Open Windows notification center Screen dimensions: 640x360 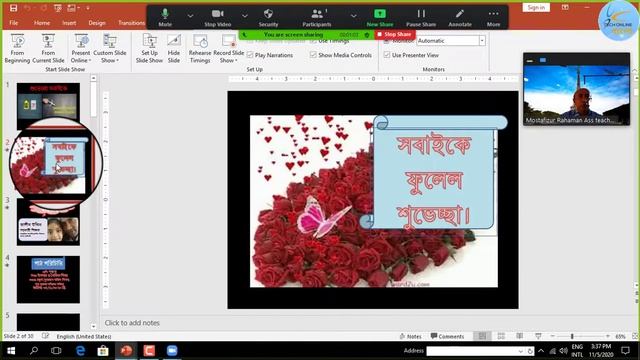tap(625, 351)
